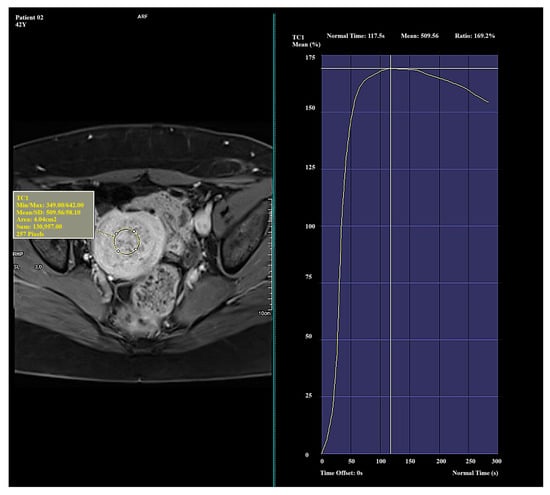
Task: Click the horizontal peak ratio line on graph
Action: (x=410, y=68)
